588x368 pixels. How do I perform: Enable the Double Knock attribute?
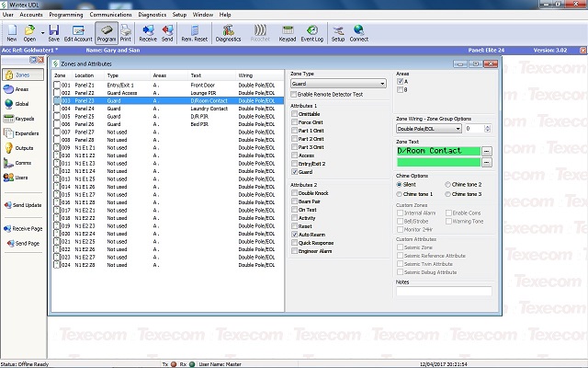pos(295,193)
